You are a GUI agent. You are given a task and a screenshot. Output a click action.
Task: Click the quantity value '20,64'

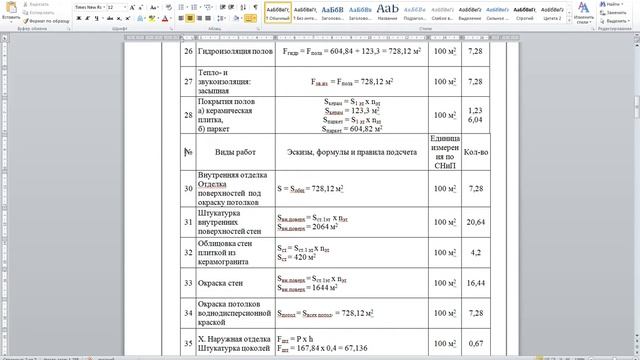pyautogui.click(x=476, y=222)
